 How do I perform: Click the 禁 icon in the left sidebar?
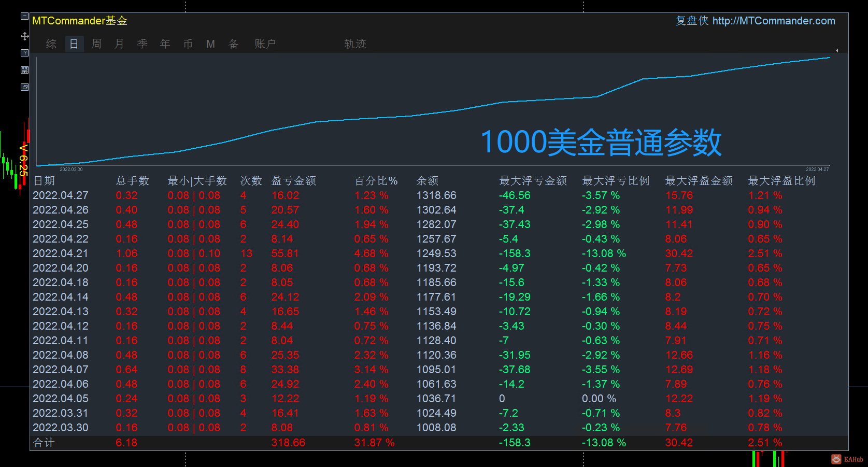click(x=24, y=69)
